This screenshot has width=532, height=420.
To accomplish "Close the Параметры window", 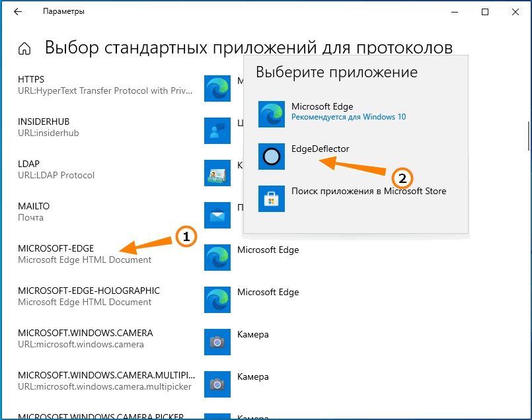I will click(515, 12).
